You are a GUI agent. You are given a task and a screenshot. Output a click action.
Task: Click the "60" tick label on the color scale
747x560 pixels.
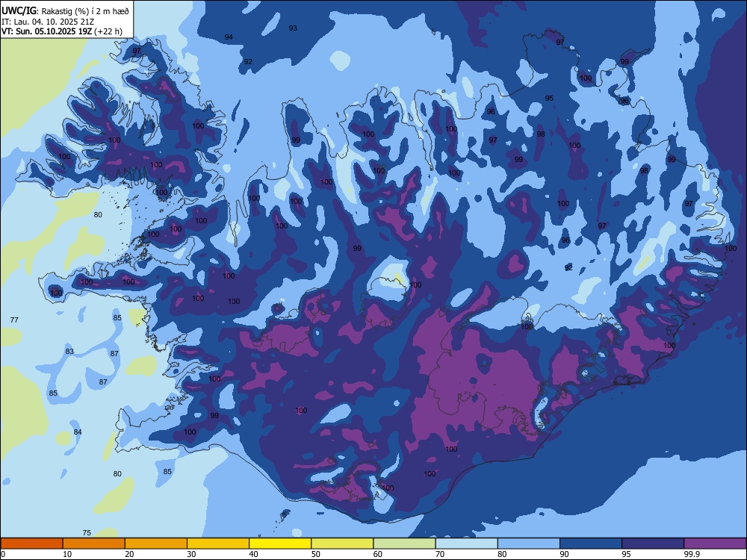pos(377,554)
